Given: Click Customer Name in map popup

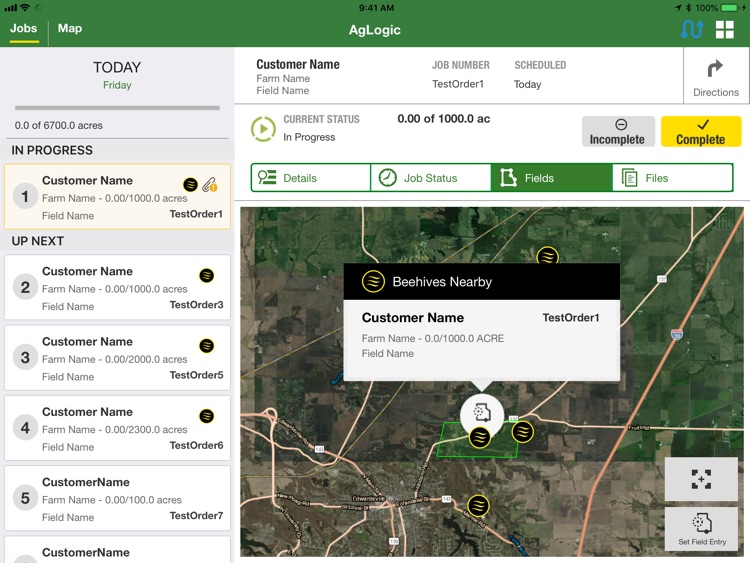Looking at the screenshot, I should [x=413, y=318].
